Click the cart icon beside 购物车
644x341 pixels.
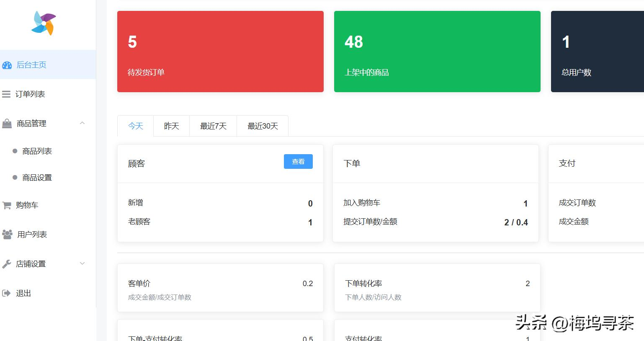point(7,205)
